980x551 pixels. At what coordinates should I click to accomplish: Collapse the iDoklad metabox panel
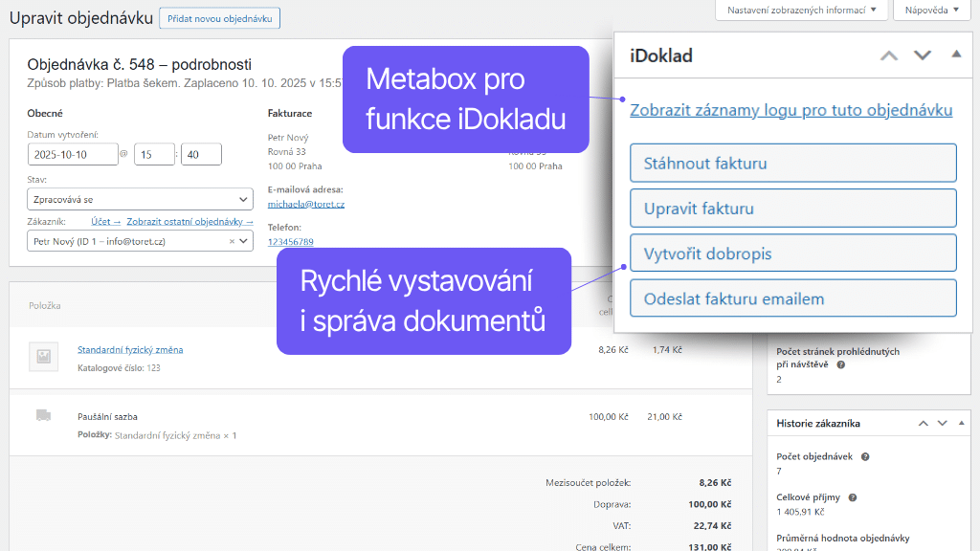coord(956,55)
